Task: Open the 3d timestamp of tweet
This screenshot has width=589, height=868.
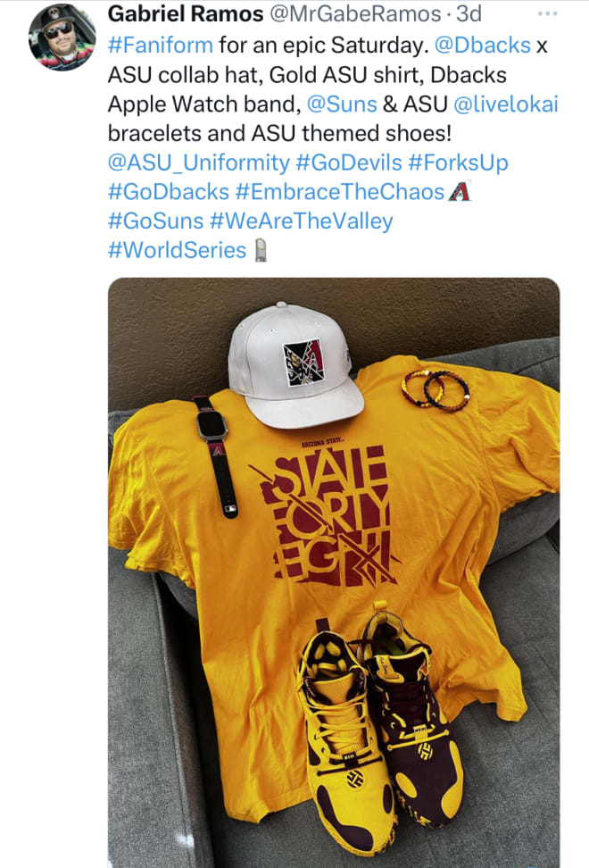Action: coord(469,13)
